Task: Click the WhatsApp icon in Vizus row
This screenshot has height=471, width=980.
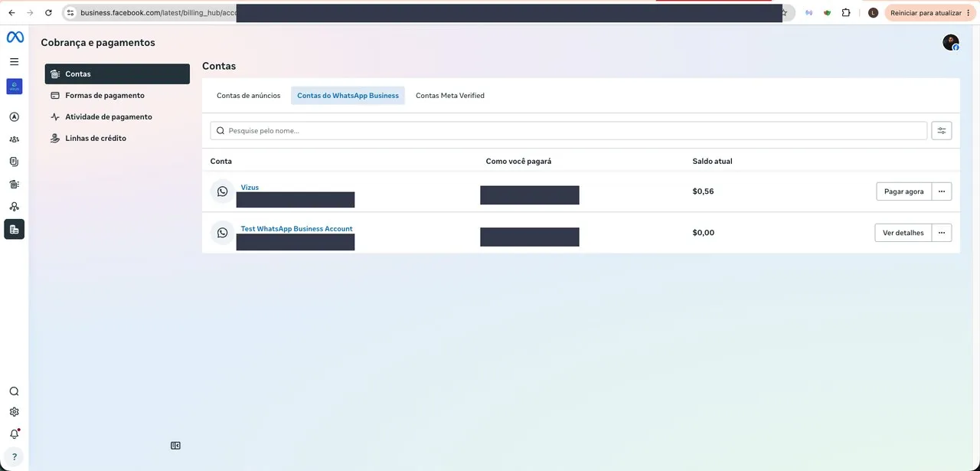Action: (x=222, y=191)
